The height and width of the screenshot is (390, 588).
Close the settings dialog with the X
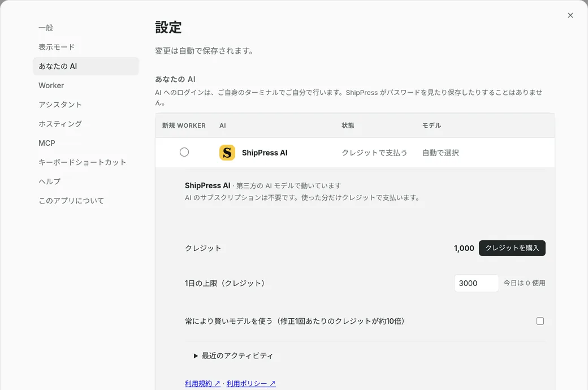(570, 15)
